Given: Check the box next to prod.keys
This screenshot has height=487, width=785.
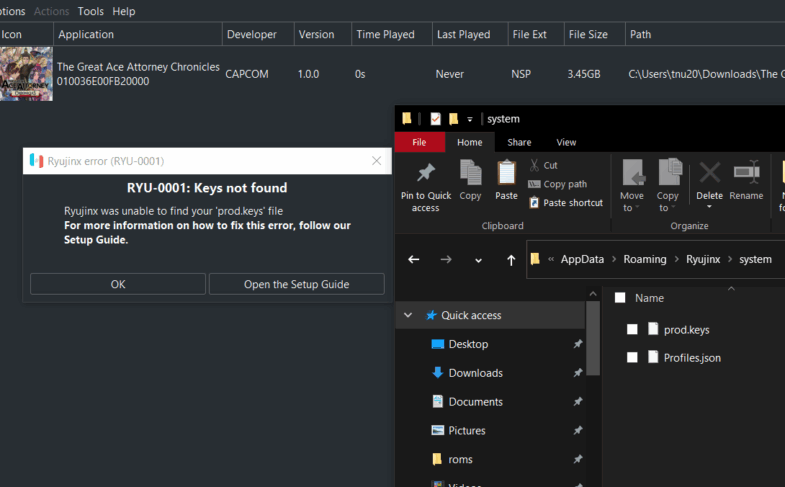Looking at the screenshot, I should tap(632, 329).
